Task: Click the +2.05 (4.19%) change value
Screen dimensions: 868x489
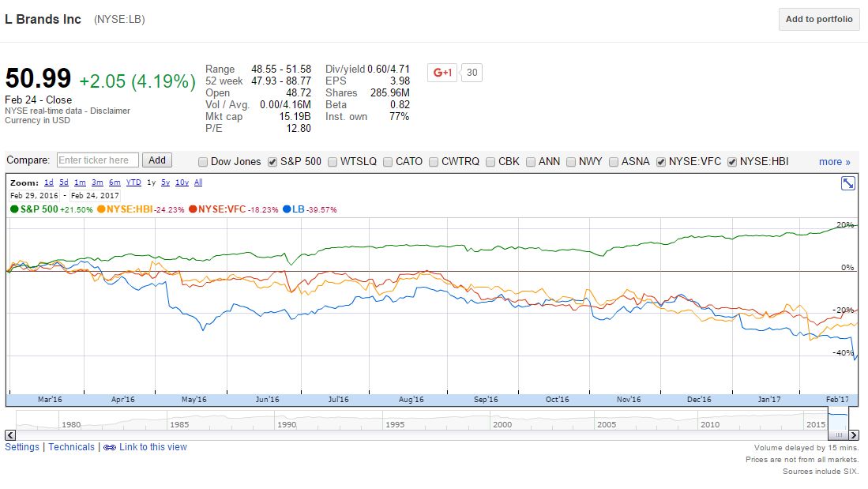Action: 137,81
